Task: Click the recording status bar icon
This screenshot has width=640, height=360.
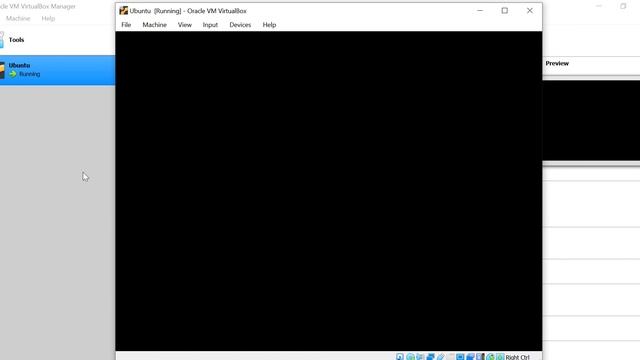Action: tap(470, 357)
